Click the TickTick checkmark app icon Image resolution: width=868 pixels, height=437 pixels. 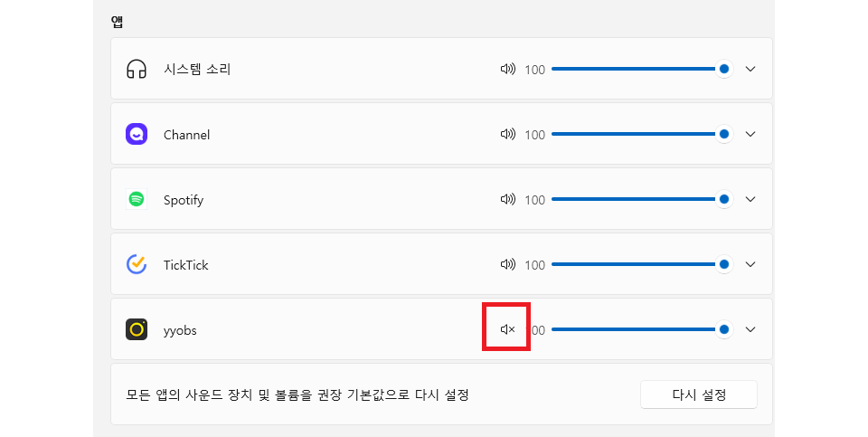(x=137, y=264)
